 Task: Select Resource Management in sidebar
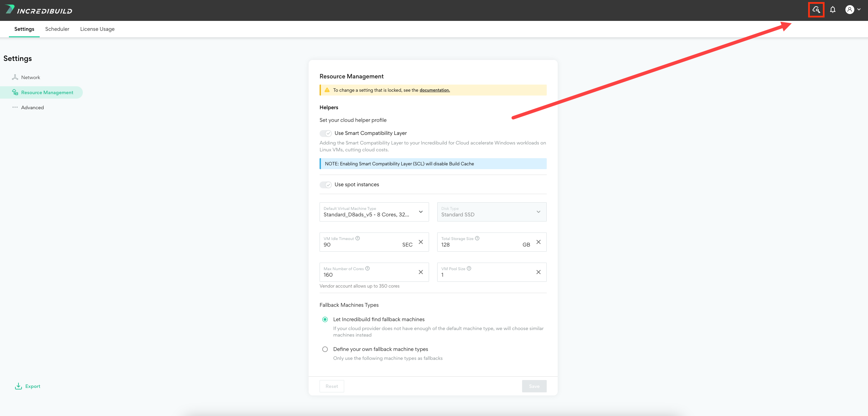(41, 92)
